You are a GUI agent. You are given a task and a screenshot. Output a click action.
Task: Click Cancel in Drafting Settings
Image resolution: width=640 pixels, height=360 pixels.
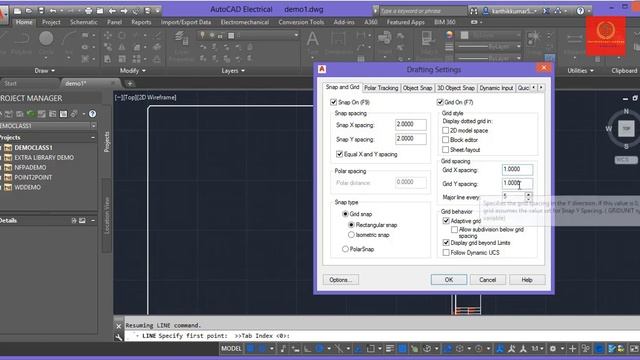coord(487,280)
